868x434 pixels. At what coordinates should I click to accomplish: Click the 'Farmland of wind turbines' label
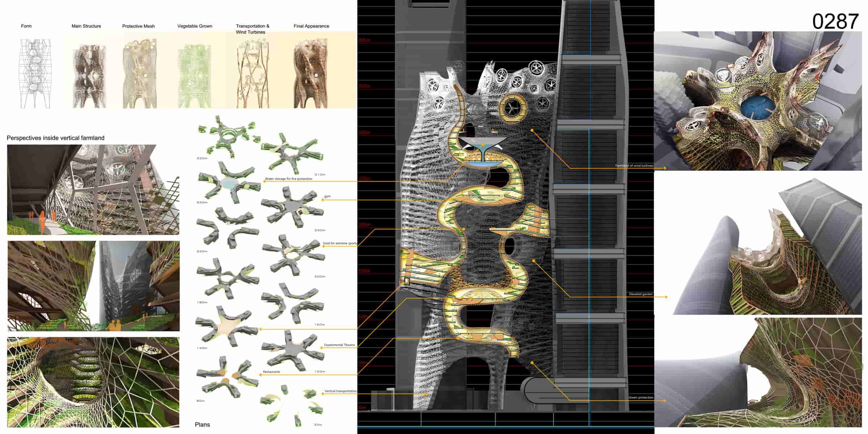click(x=634, y=166)
